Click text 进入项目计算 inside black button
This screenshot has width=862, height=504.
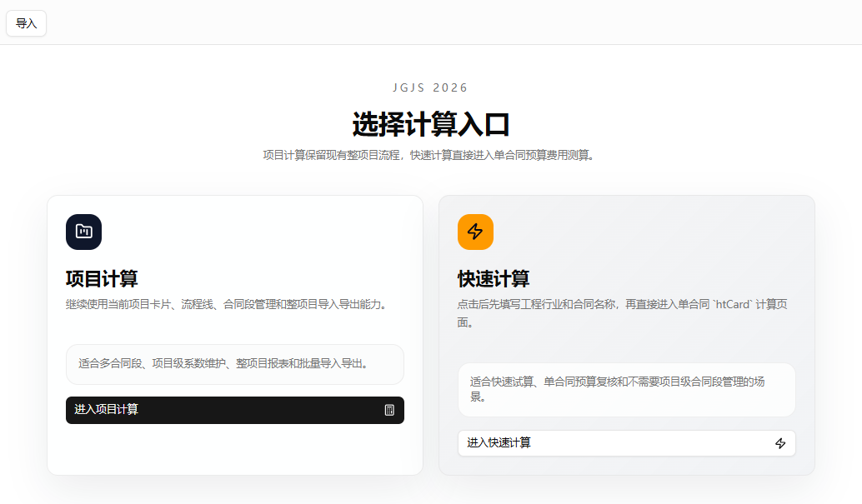pyautogui.click(x=107, y=410)
